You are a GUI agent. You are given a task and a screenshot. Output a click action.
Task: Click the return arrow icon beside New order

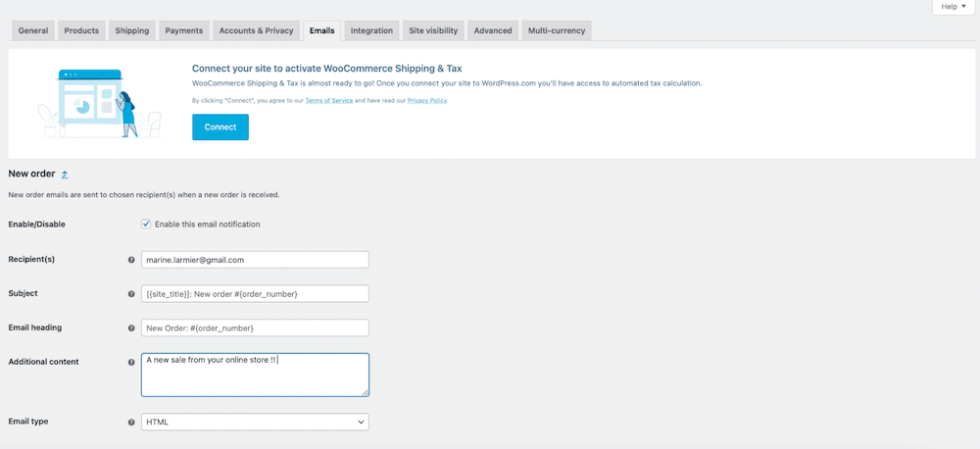pyautogui.click(x=65, y=175)
